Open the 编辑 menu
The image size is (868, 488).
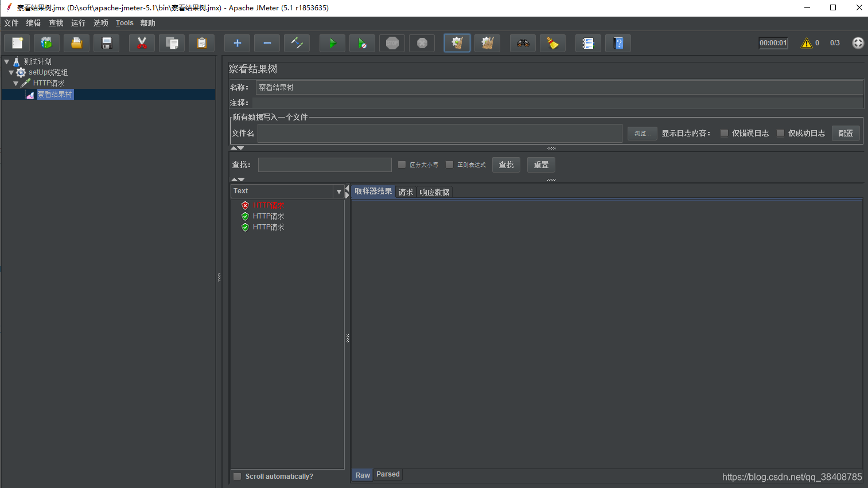(x=34, y=23)
